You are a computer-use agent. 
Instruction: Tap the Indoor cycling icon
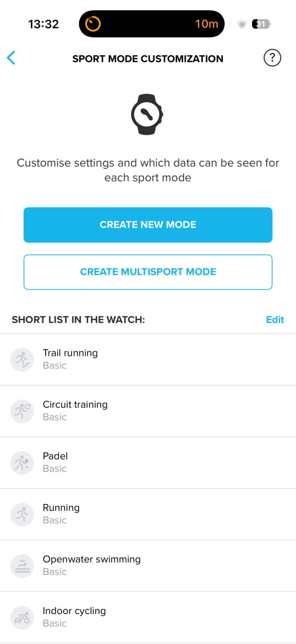[x=22, y=617]
